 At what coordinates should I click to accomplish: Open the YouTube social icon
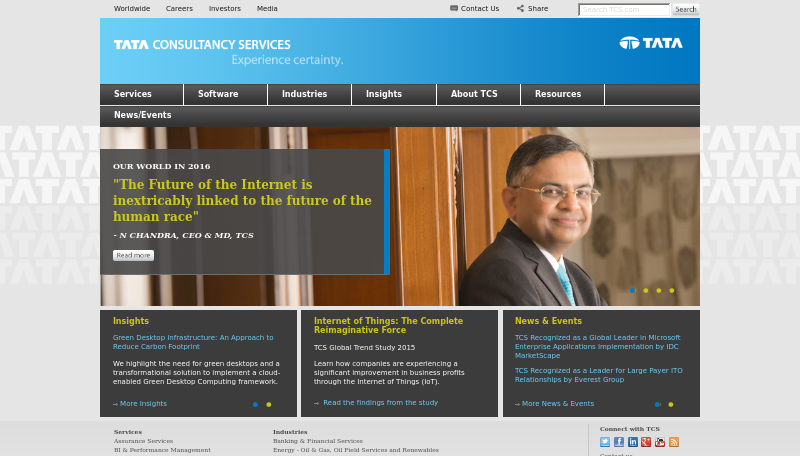[x=660, y=442]
